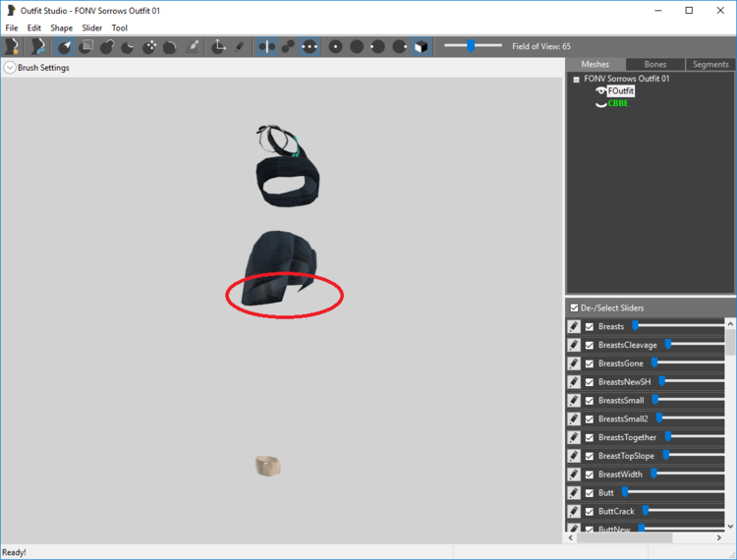The image size is (737, 560).
Task: Open the Tool menu
Action: pos(119,28)
